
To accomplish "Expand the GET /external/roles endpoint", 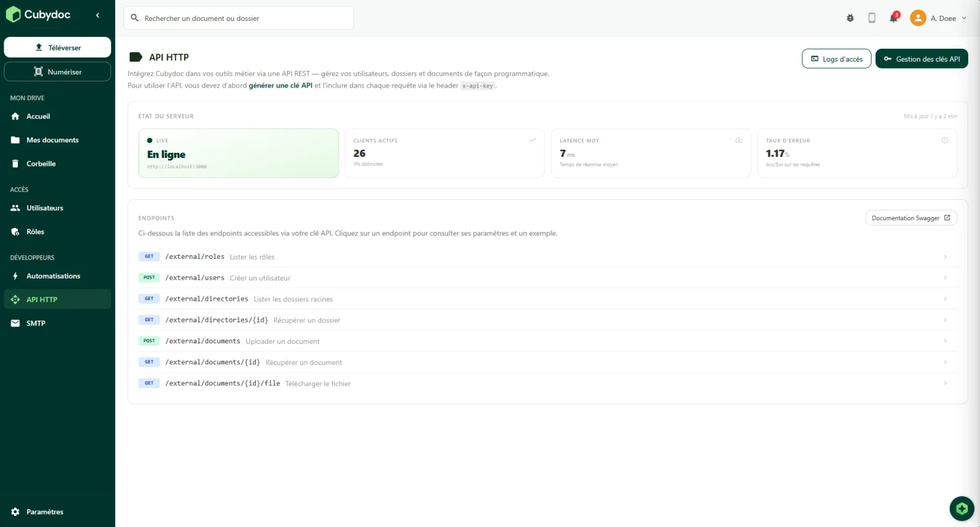I will coord(547,256).
